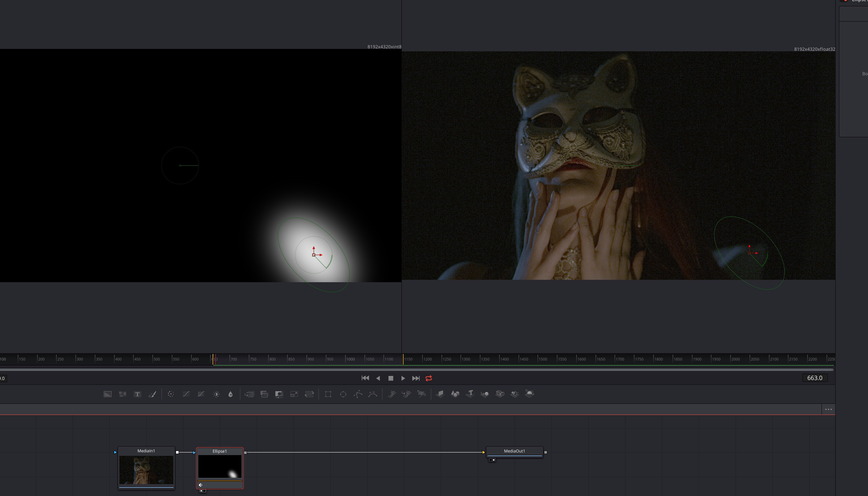The image size is (868, 496).
Task: Add an Ellipse mask tool
Action: pyautogui.click(x=343, y=394)
